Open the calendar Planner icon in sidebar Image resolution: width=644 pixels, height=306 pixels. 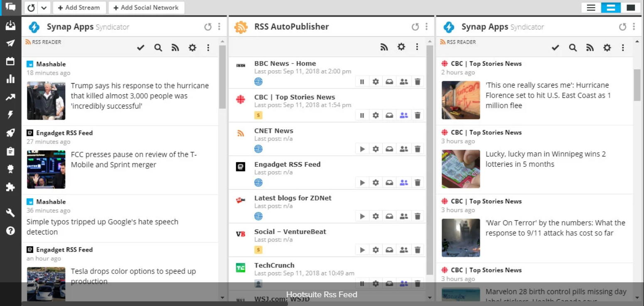[x=11, y=61]
